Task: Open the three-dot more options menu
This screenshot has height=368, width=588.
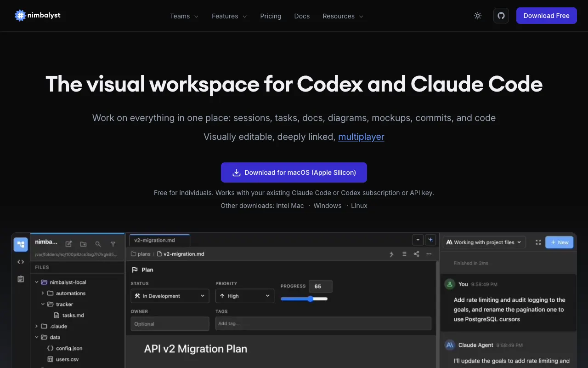Action: coord(429,254)
